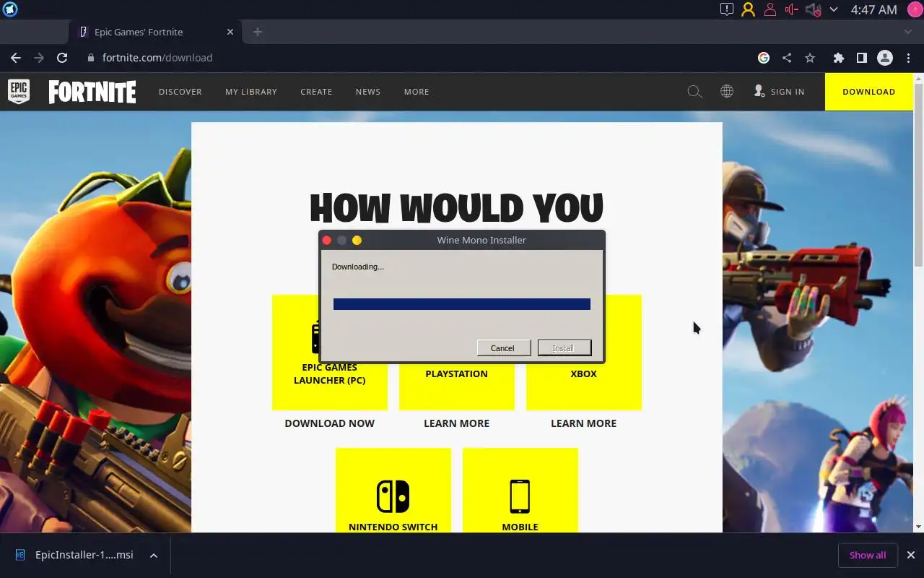Click the Wine Mono download progress bar
Viewport: 924px width, 578px height.
[462, 304]
